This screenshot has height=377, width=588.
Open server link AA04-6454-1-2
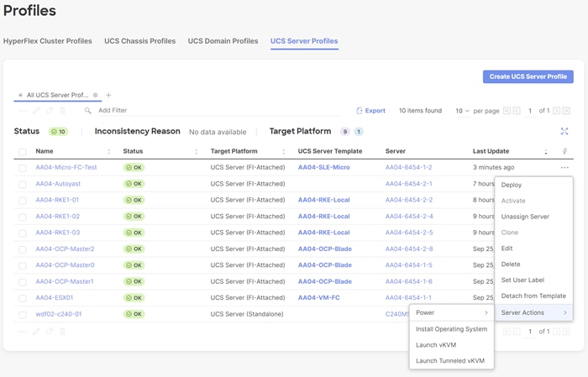[x=409, y=168]
